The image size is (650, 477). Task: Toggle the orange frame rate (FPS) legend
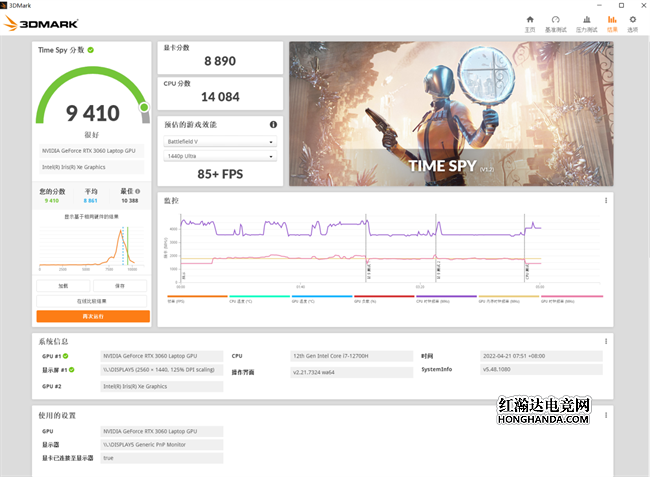(x=181, y=299)
